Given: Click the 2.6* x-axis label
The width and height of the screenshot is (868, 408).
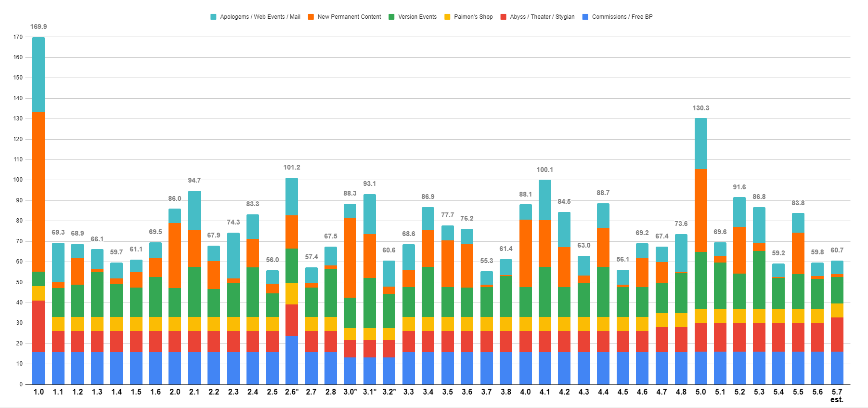Looking at the screenshot, I should pos(292,392).
